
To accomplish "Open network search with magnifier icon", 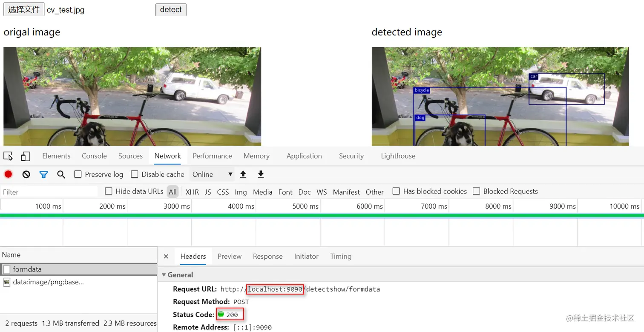I will 61,174.
